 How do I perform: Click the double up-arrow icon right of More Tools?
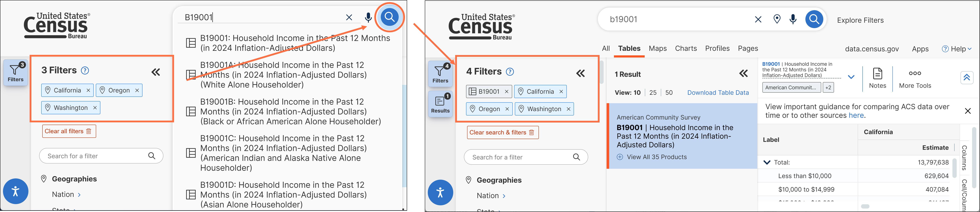point(966,78)
